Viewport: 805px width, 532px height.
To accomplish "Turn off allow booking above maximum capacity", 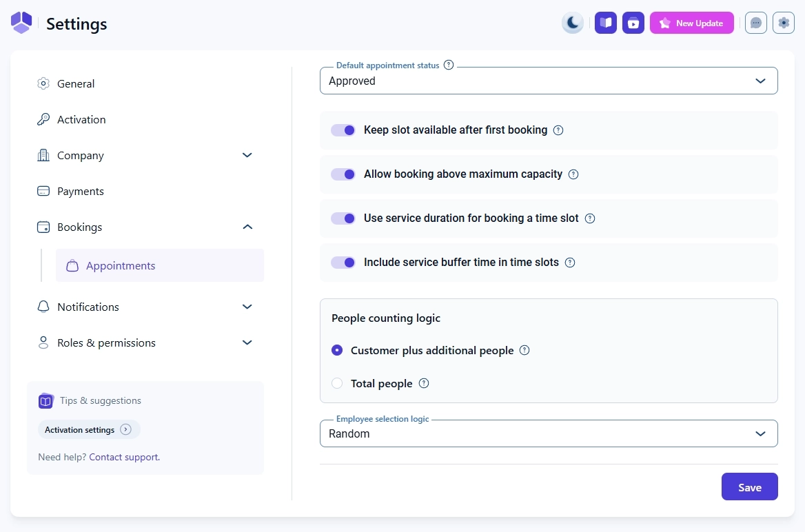I will (343, 174).
